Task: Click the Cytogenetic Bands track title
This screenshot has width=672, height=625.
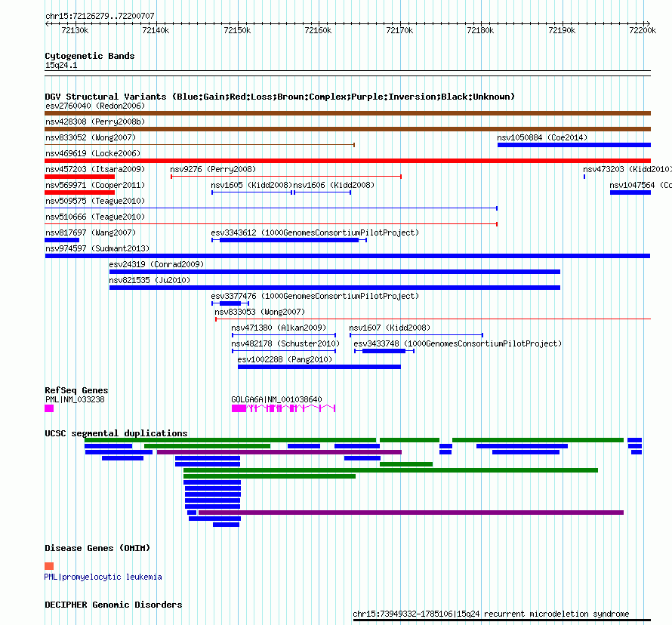Action: point(90,56)
